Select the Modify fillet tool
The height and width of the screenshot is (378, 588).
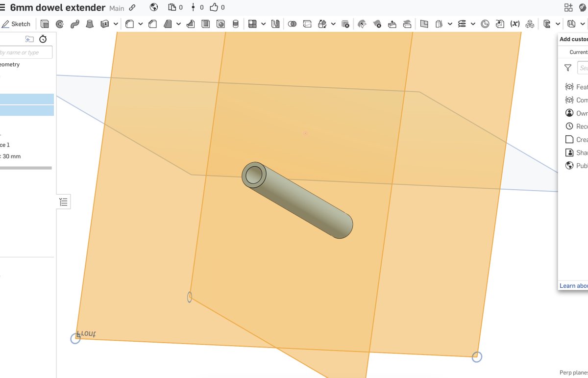(362, 24)
